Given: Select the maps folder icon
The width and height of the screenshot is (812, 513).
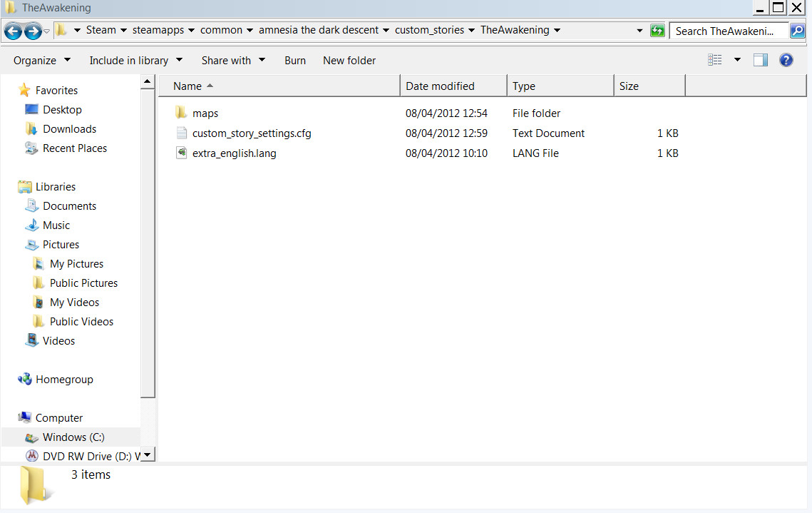Looking at the screenshot, I should pos(181,113).
